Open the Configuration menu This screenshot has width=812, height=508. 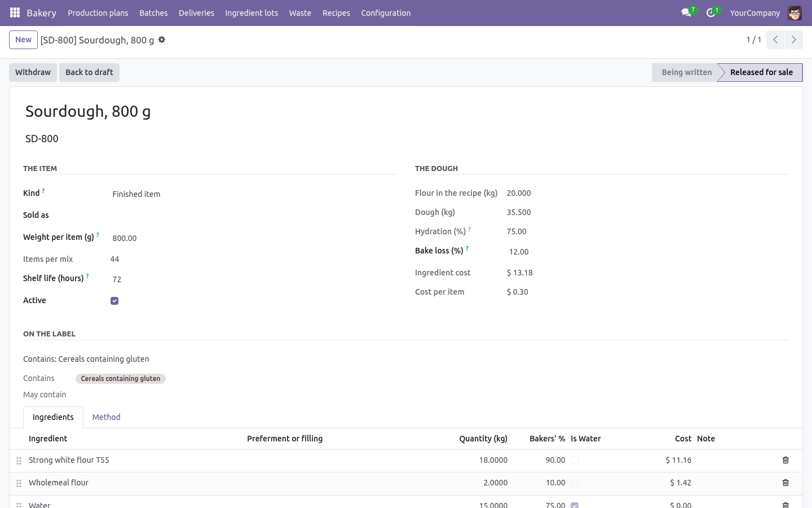[386, 12]
